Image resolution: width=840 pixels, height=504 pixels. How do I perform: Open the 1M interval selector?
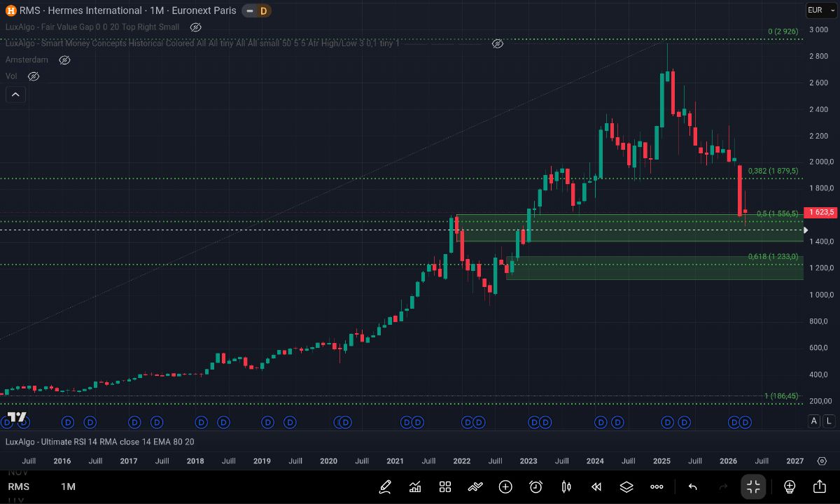coord(68,486)
